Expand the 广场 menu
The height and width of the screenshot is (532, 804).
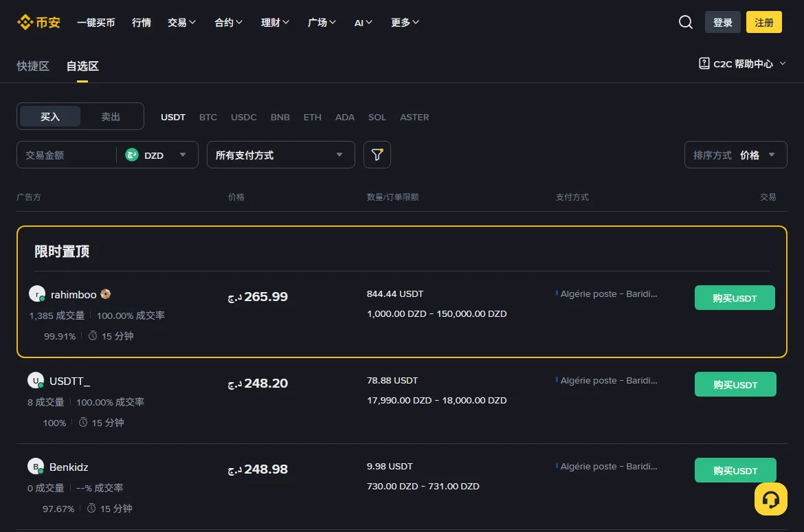point(322,23)
